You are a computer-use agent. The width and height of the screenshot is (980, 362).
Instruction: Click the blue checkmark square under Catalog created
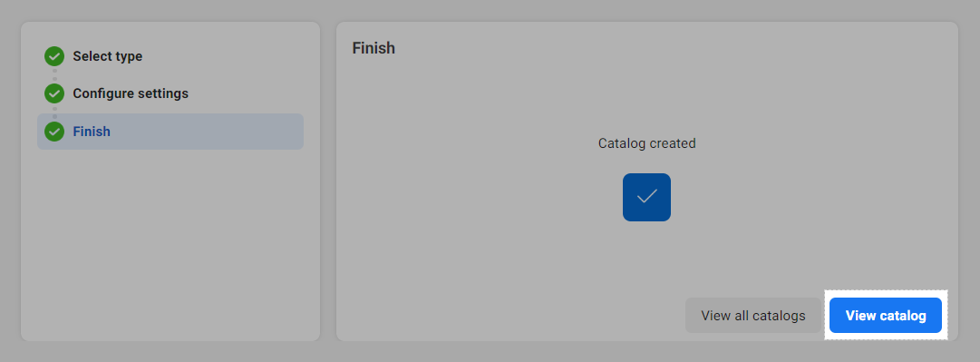pos(646,197)
